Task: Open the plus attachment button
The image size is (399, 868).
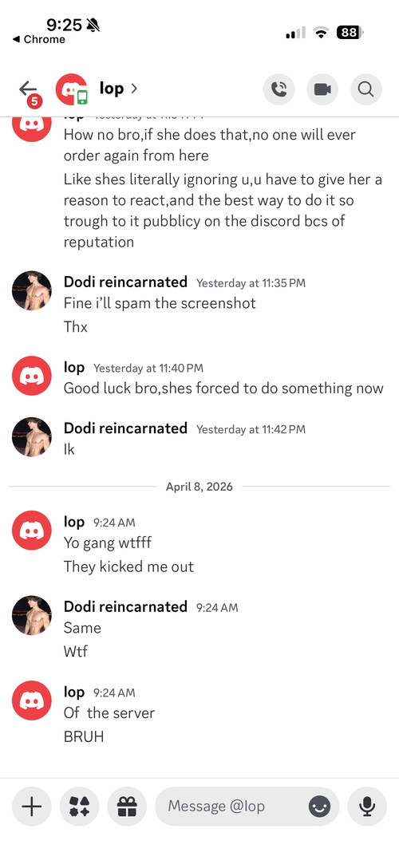Action: 32,807
